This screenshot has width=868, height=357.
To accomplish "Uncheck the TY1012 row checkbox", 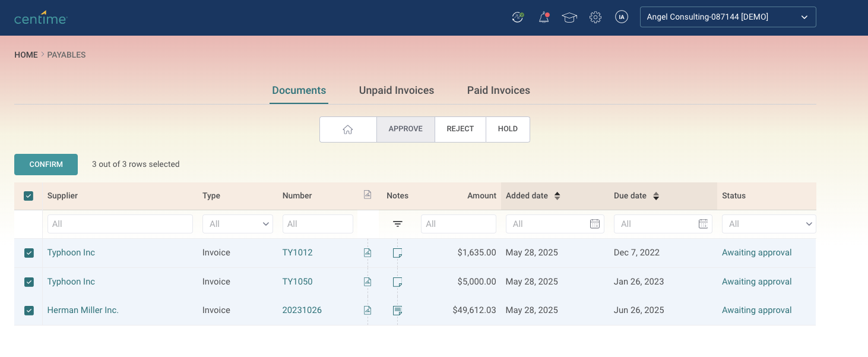I will click(x=29, y=253).
